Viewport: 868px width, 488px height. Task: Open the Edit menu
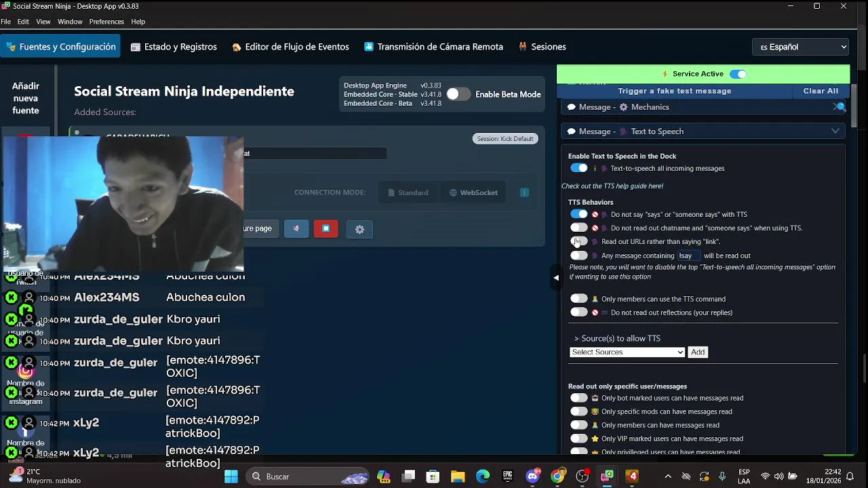click(x=23, y=22)
